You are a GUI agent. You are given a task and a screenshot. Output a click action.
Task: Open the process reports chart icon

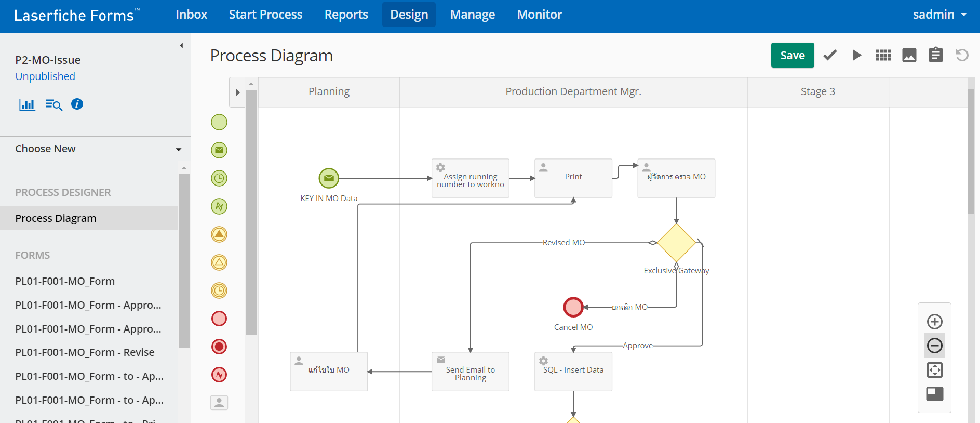tap(27, 104)
